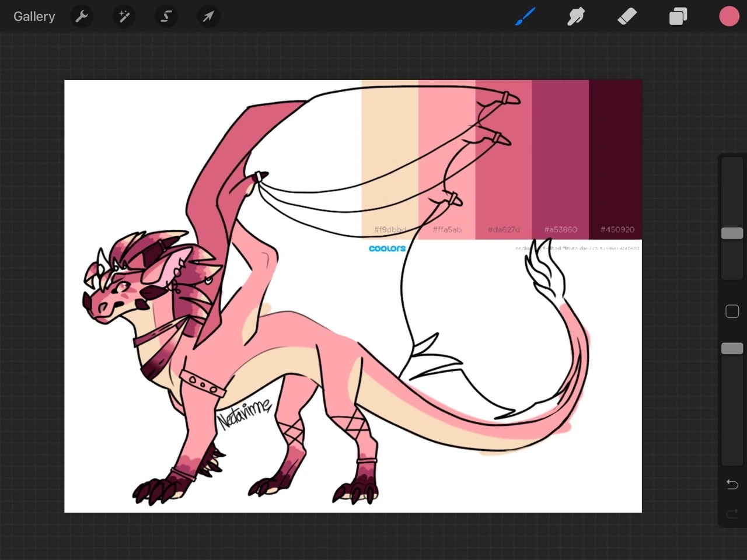This screenshot has width=747, height=560.
Task: Open the Layers panel
Action: coord(678,16)
